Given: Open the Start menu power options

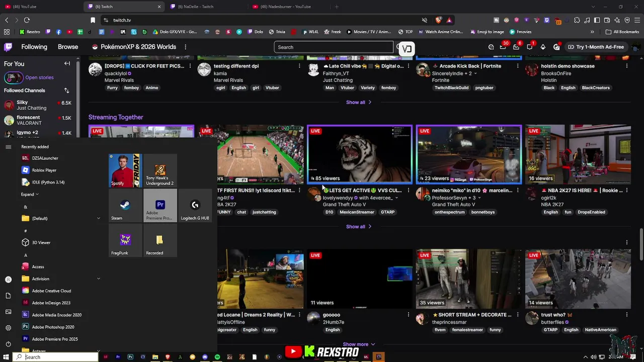Looking at the screenshot, I should (8, 344).
